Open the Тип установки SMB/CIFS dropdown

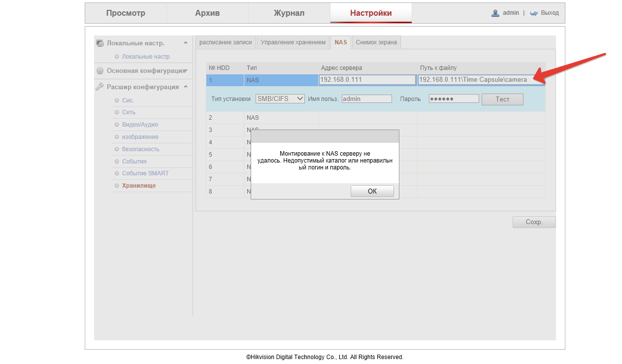click(x=280, y=99)
